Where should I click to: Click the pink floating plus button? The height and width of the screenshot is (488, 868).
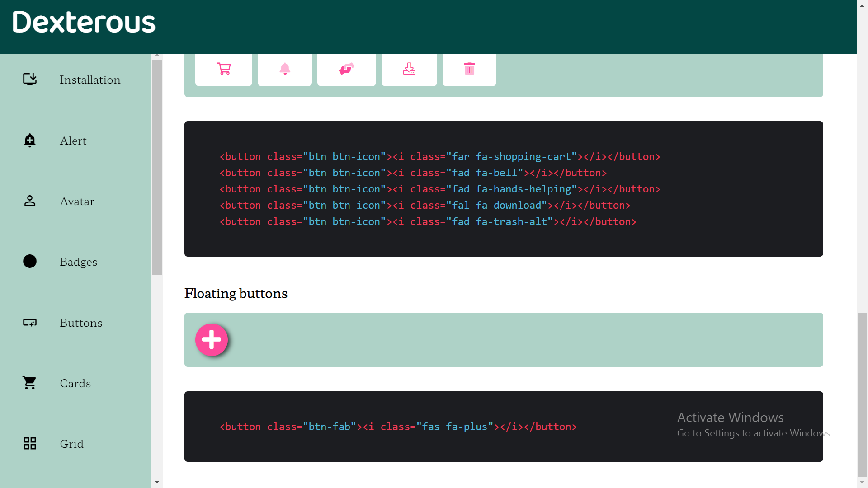[212, 340]
